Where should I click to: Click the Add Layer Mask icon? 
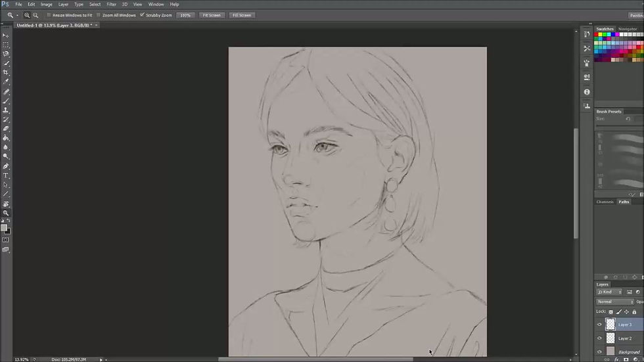click(626, 359)
